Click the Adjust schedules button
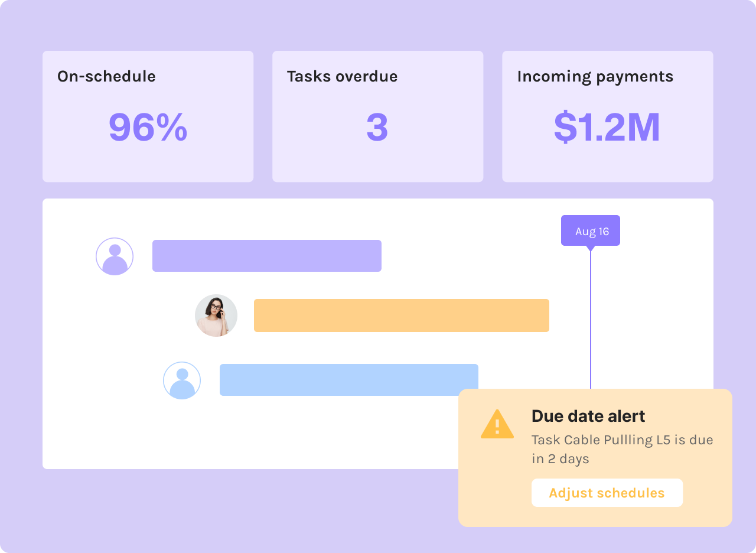756x553 pixels. point(607,493)
